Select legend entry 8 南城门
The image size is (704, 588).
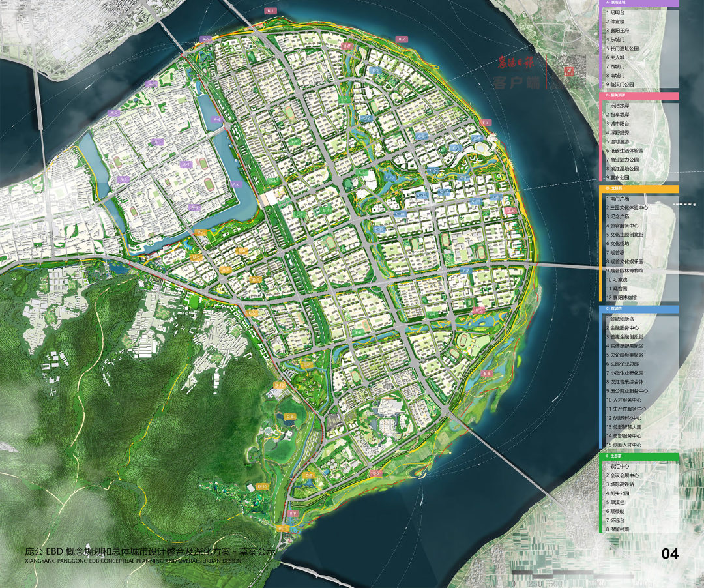point(616,76)
